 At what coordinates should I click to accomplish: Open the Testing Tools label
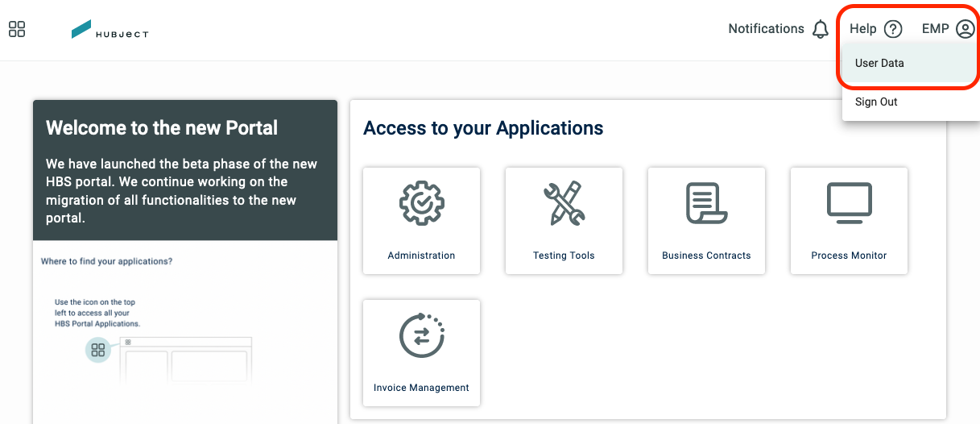pos(564,256)
